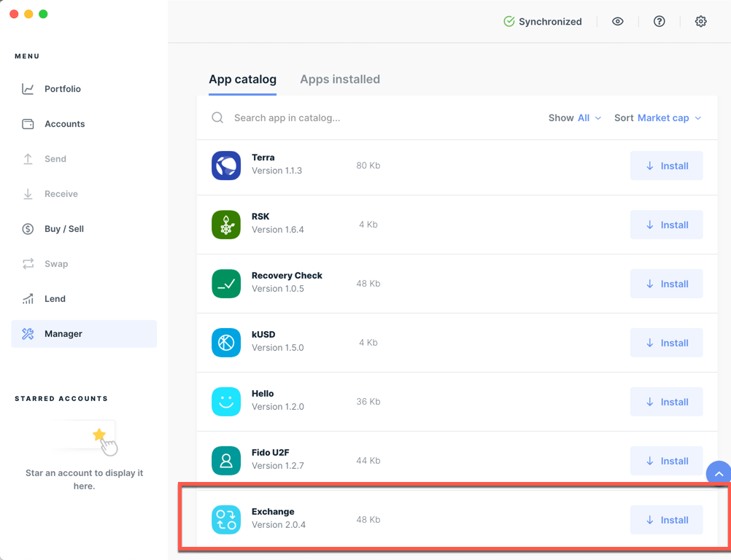Click the Hello smiley app icon
This screenshot has height=560, width=731.
[x=226, y=402]
